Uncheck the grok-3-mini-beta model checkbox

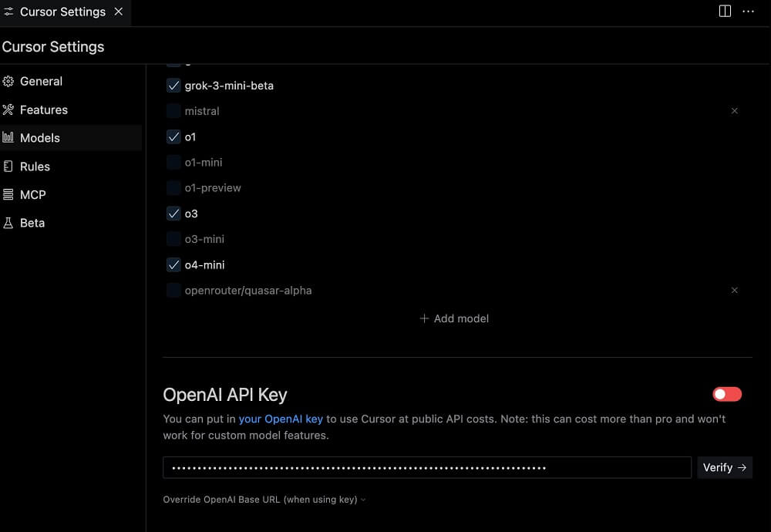click(x=173, y=86)
